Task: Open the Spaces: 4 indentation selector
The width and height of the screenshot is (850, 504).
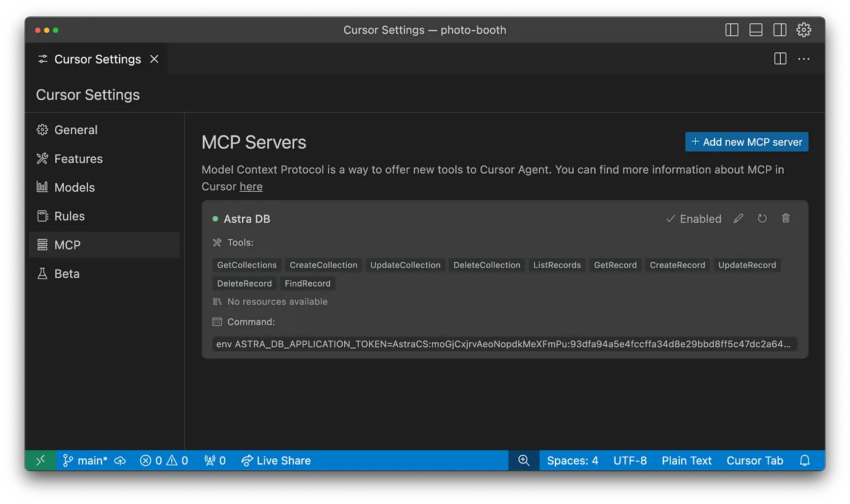Action: pos(573,461)
